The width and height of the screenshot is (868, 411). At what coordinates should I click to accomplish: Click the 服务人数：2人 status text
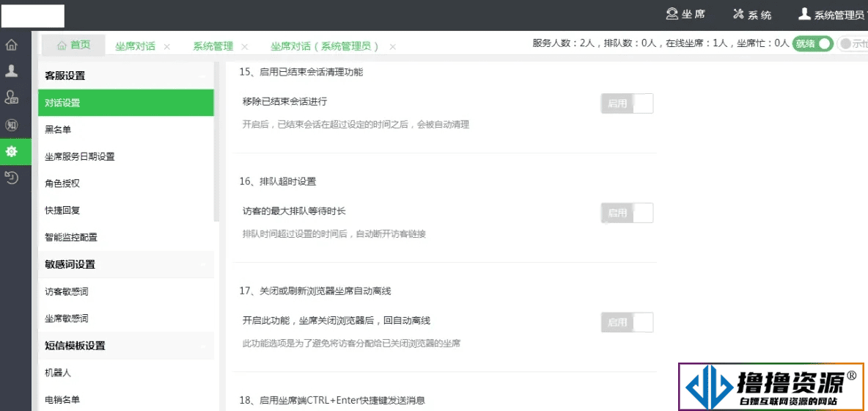pos(563,43)
